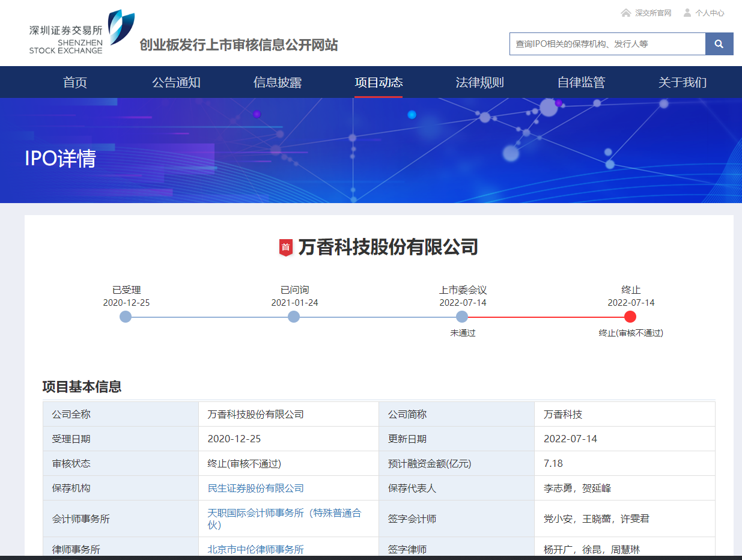
Task: Open the 天职国际会计师事务所 link
Action: click(285, 519)
